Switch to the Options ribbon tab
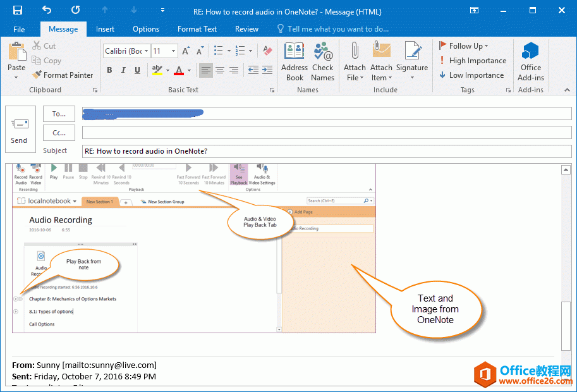This screenshot has width=577, height=392. pyautogui.click(x=145, y=28)
